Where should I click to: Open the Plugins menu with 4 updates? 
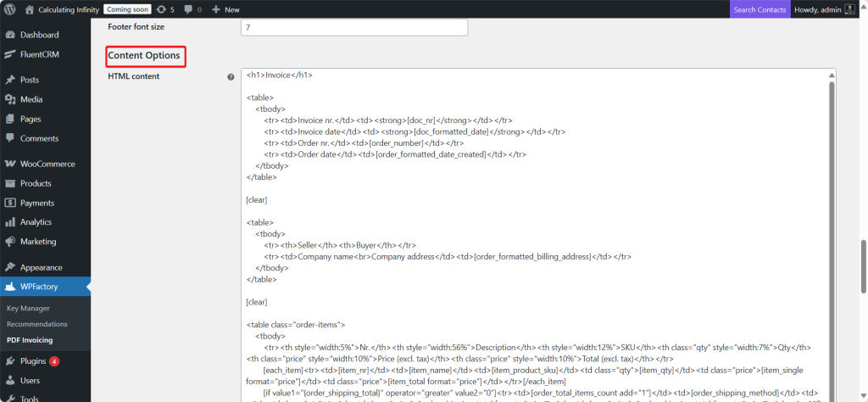33,361
